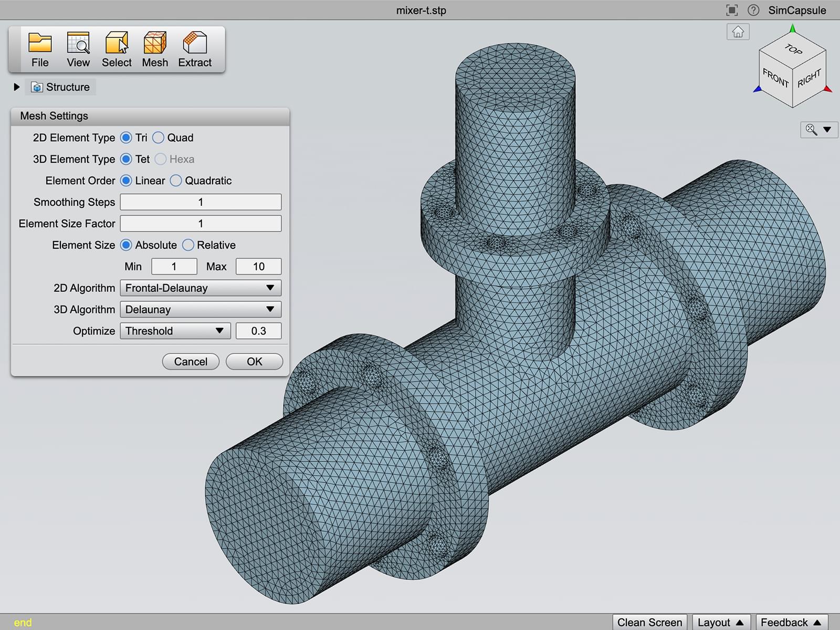Click TOP face of the view cube
The image size is (840, 630).
click(793, 50)
